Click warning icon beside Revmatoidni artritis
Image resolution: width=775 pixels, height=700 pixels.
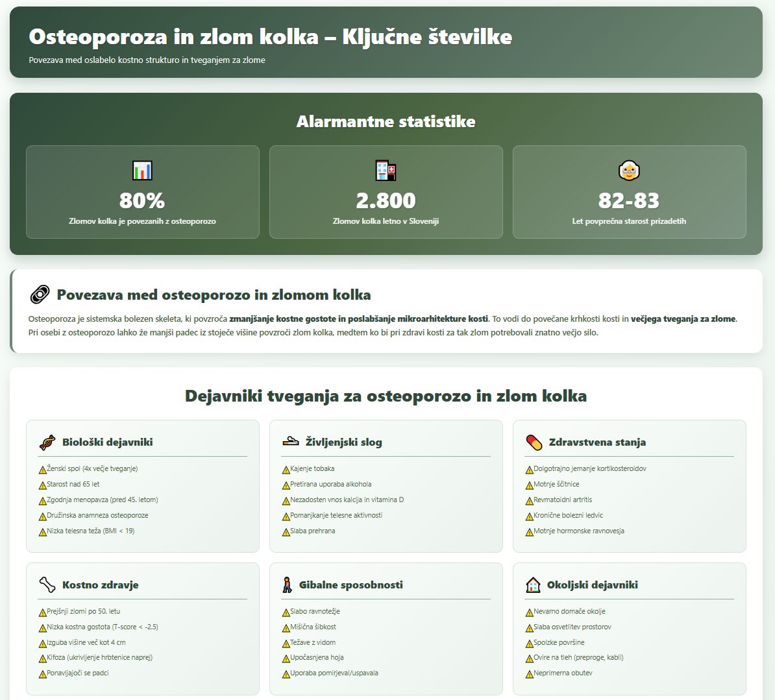tap(530, 500)
